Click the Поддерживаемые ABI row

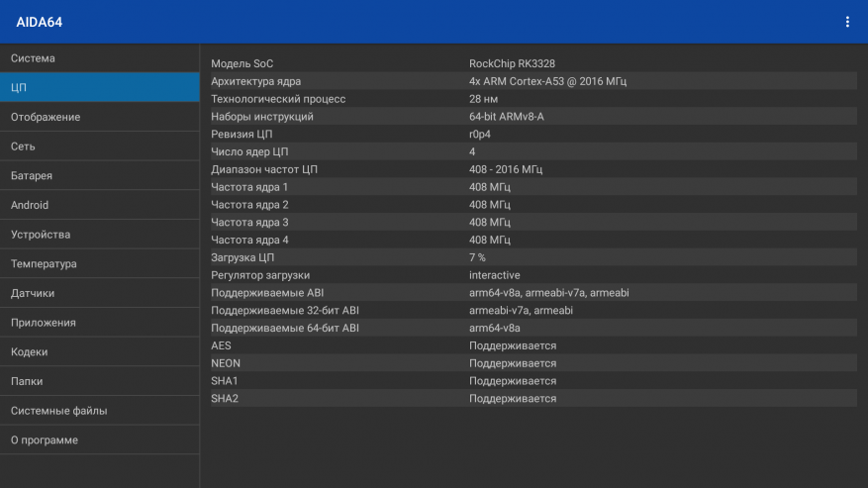point(532,293)
